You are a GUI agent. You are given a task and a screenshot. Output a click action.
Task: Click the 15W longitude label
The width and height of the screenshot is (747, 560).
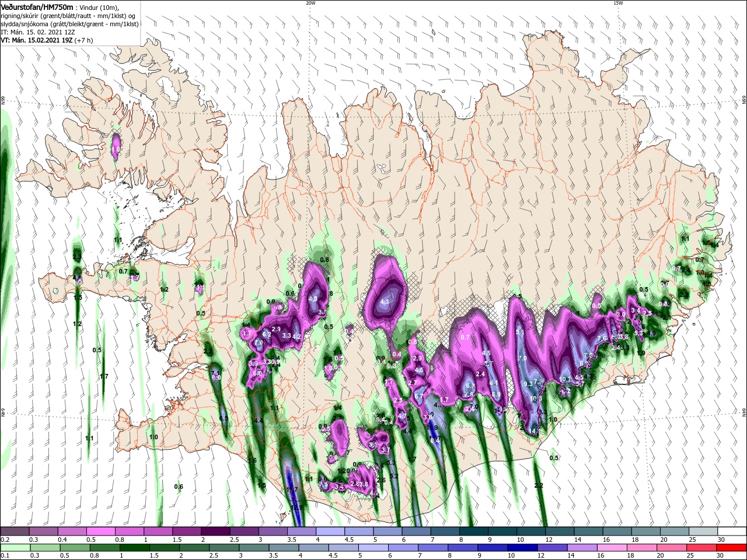coord(618,3)
